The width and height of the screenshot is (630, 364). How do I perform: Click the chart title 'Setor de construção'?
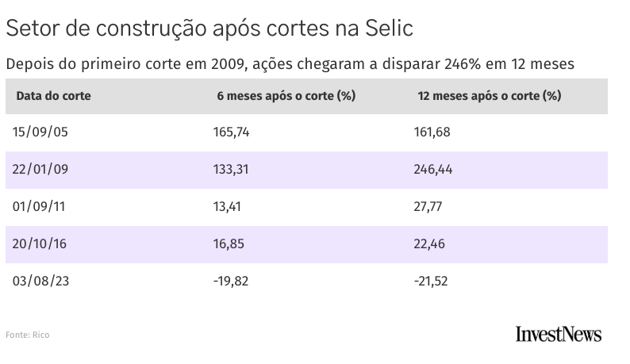pyautogui.click(x=209, y=29)
